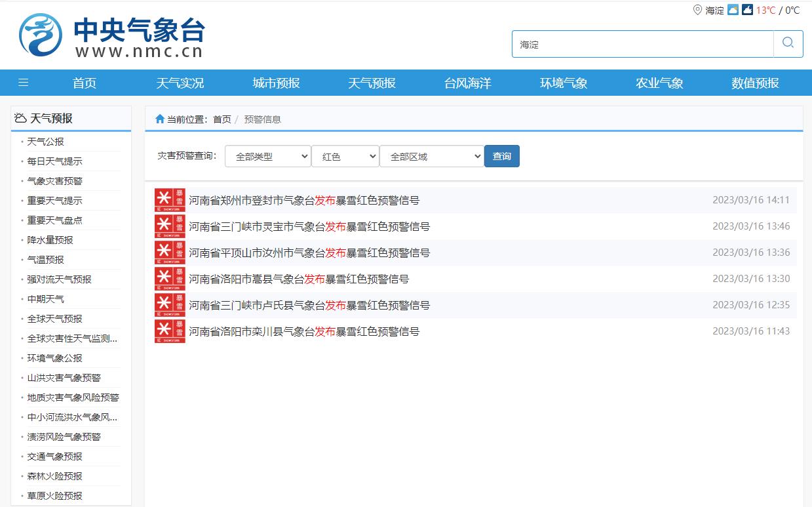Select 森林火险预报 from the sidebar list
Viewport: 812px width, 507px height.
pyautogui.click(x=55, y=476)
